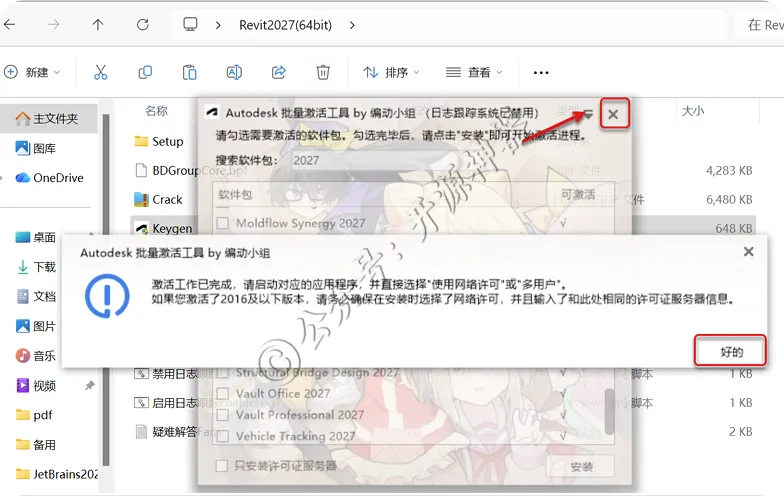Open 图库 gallery in the sidebar
Image resolution: width=784 pixels, height=496 pixels.
coord(36,148)
